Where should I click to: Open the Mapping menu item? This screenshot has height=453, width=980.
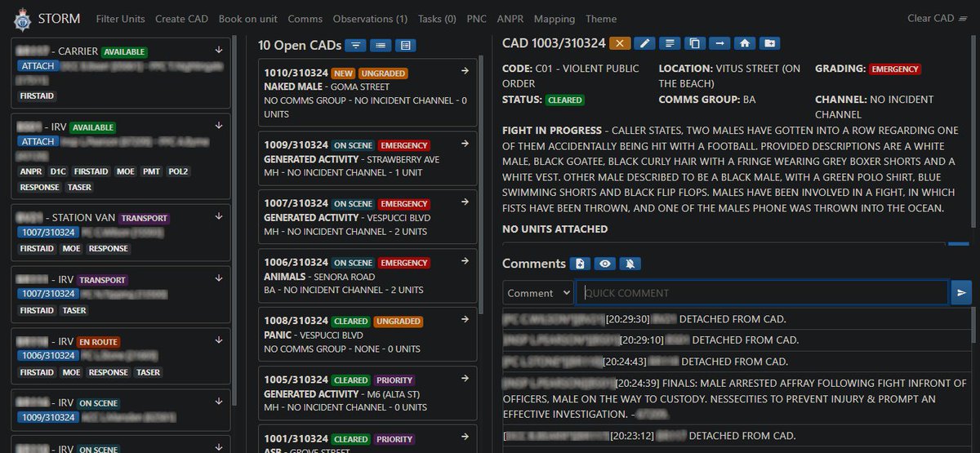(x=555, y=19)
